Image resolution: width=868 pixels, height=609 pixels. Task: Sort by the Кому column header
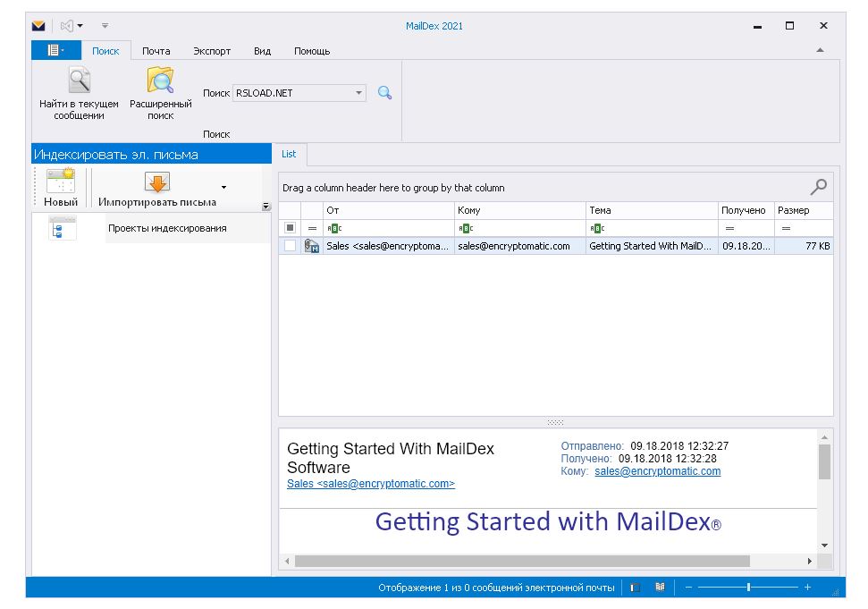point(519,210)
